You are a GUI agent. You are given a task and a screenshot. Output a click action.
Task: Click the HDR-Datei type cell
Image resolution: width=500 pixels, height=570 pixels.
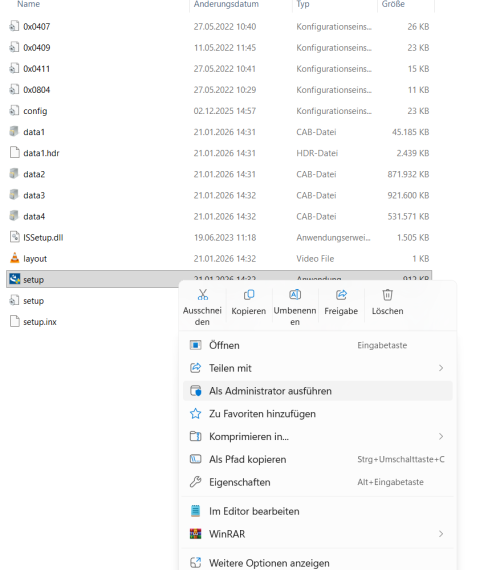pyautogui.click(x=317, y=153)
